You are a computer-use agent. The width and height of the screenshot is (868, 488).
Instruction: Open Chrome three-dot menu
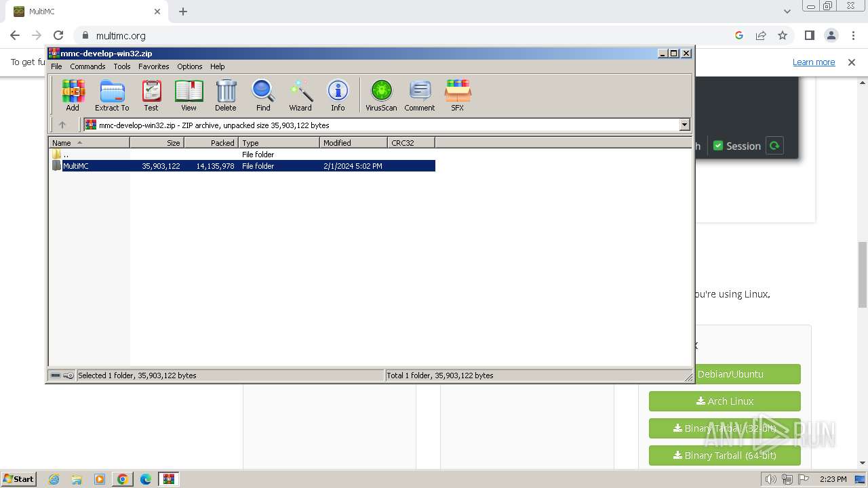click(x=852, y=35)
